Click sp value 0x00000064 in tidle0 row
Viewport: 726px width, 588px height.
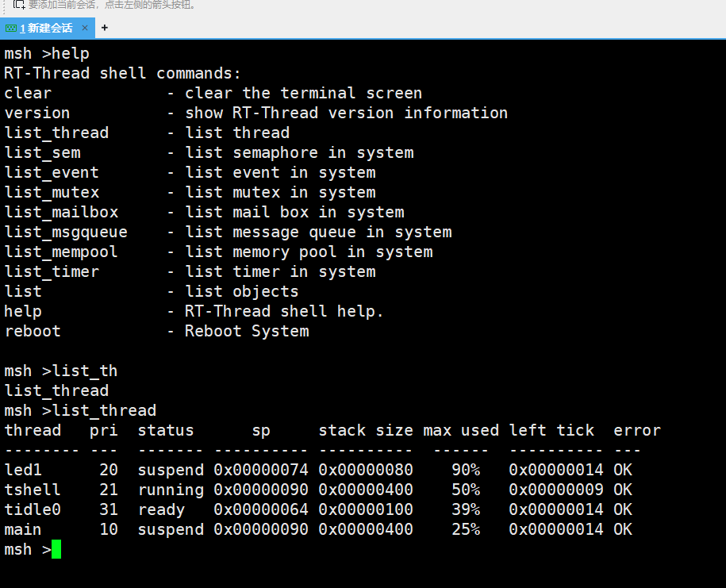click(261, 509)
